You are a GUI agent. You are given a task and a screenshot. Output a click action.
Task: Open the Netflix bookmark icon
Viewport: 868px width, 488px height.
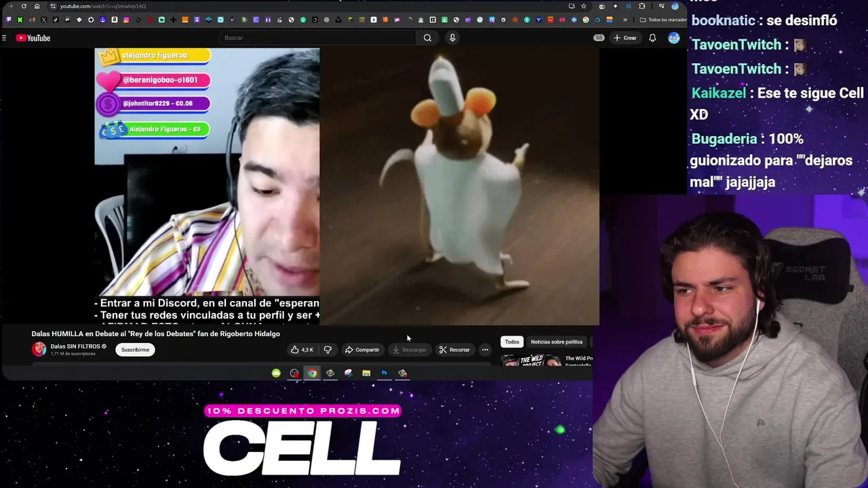(x=150, y=20)
